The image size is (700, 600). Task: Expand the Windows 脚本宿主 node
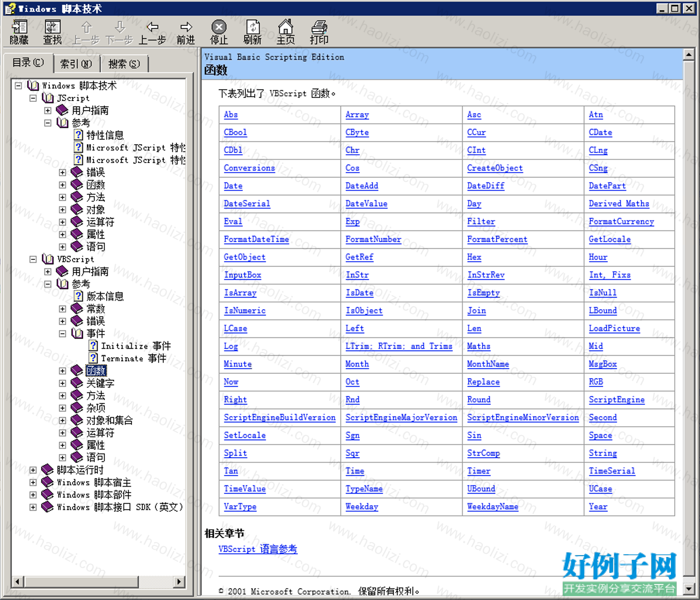33,483
